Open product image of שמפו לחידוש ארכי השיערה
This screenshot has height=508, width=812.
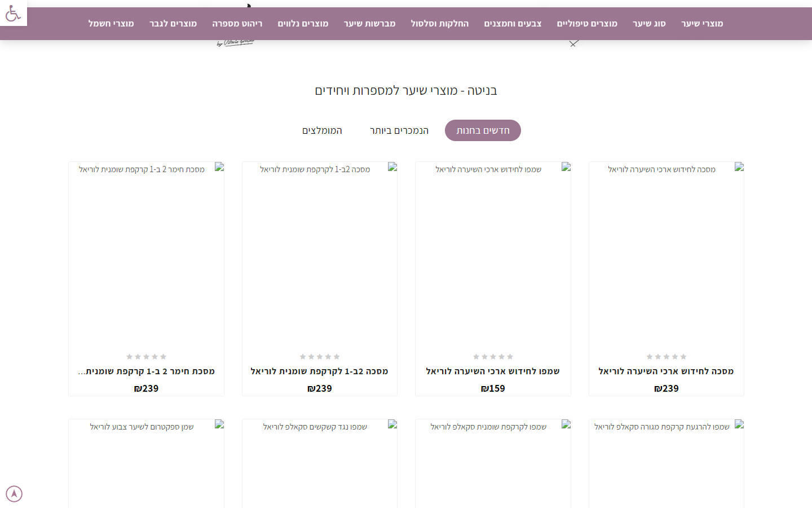(493, 254)
